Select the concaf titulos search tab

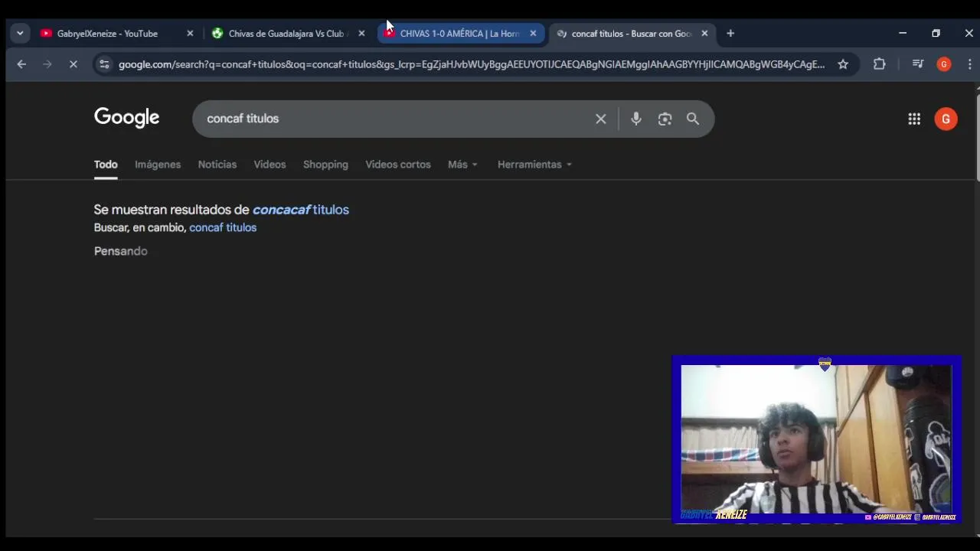coord(632,34)
